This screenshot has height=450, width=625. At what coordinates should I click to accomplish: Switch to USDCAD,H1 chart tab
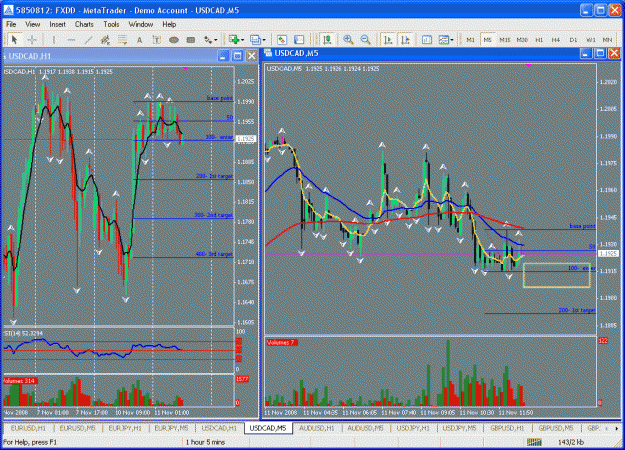click(x=219, y=428)
